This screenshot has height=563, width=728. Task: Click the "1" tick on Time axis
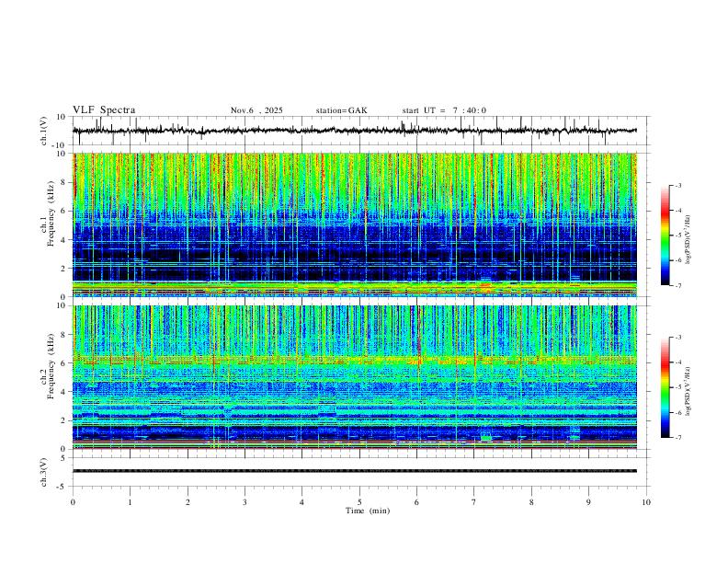(130, 502)
